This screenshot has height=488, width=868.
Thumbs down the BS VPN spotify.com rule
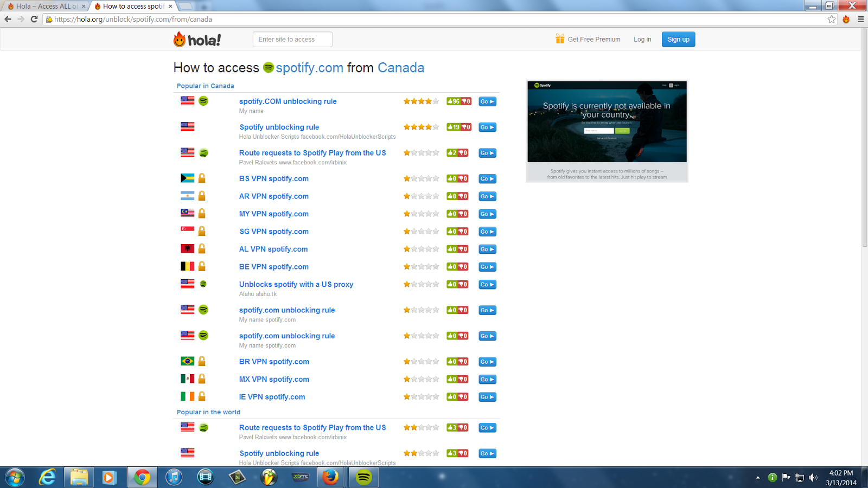[463, 179]
